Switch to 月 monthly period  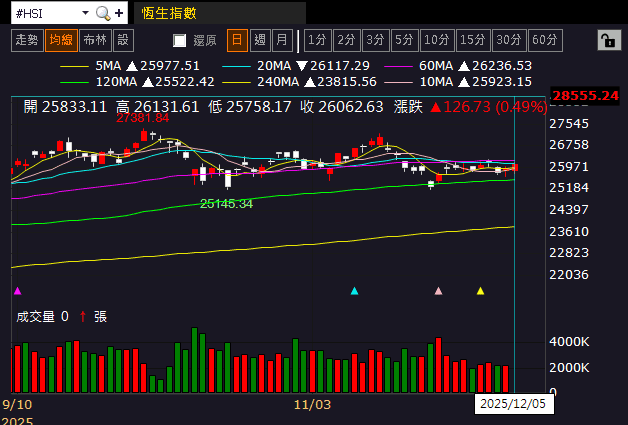pyautogui.click(x=282, y=40)
